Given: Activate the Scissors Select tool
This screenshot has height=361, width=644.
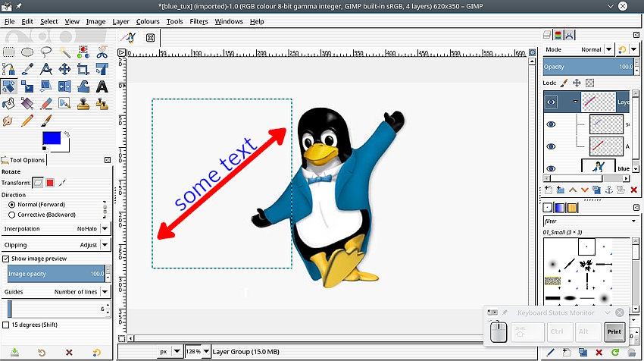Looking at the screenshot, I should coord(102,52).
